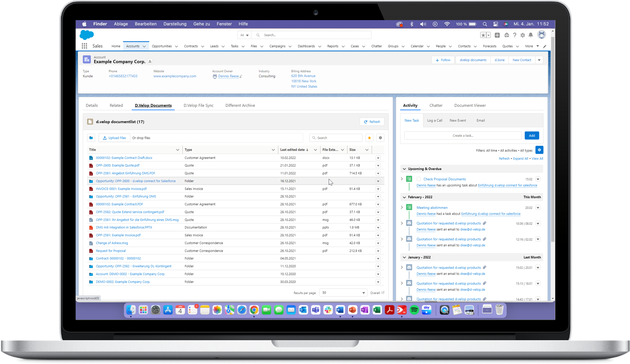Open Spotify in the dock
Image resolution: width=630 pixels, height=364 pixels.
414,310
